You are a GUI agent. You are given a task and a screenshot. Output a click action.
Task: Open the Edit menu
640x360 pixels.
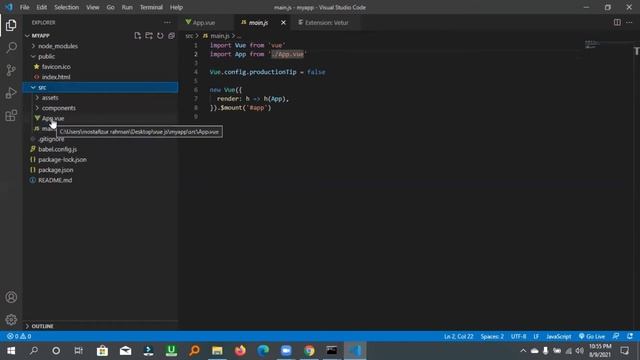[x=42, y=7]
